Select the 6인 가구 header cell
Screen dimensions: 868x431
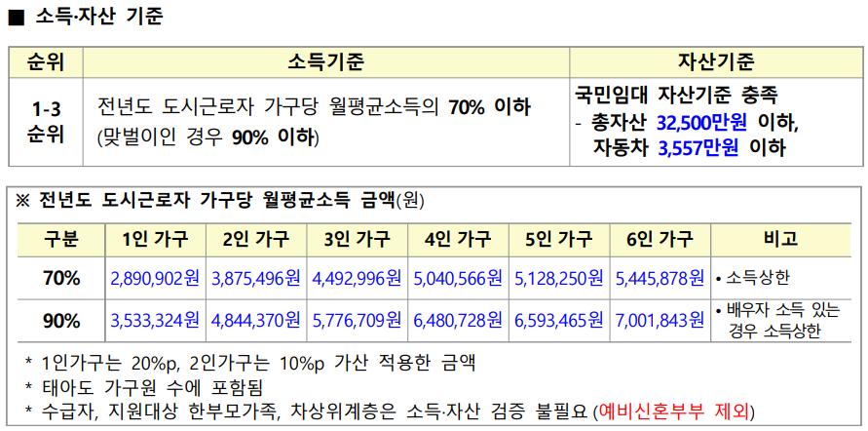[x=660, y=239]
